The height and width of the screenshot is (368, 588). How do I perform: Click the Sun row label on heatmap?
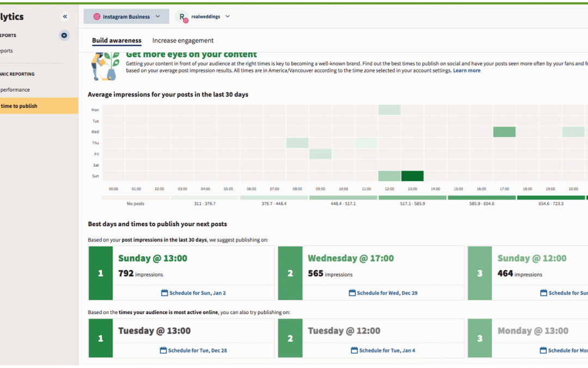[96, 176]
